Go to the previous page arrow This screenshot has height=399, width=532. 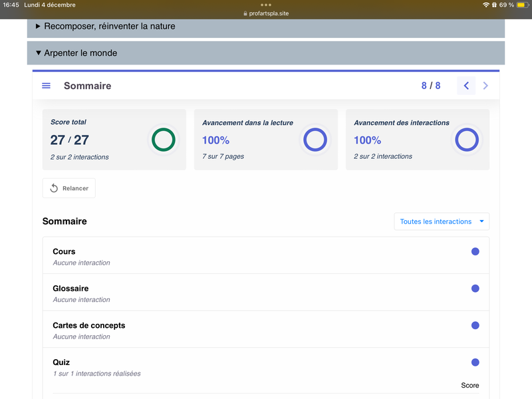[x=466, y=86]
